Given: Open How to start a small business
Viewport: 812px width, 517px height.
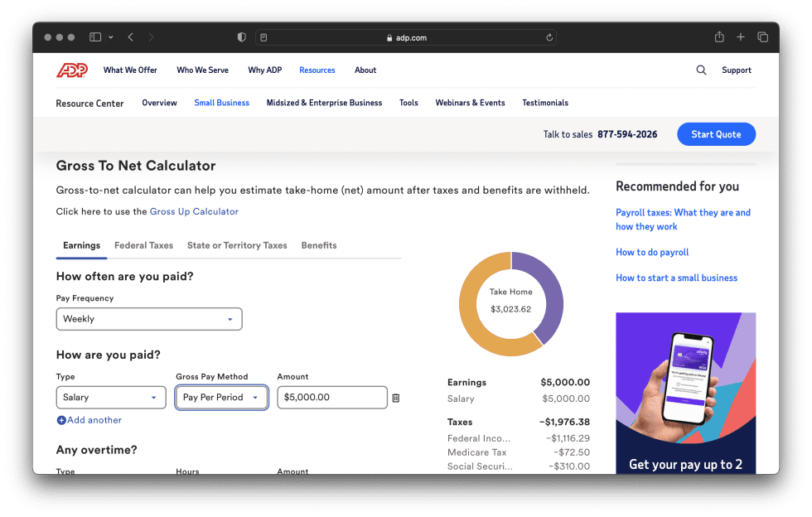Looking at the screenshot, I should tap(676, 278).
